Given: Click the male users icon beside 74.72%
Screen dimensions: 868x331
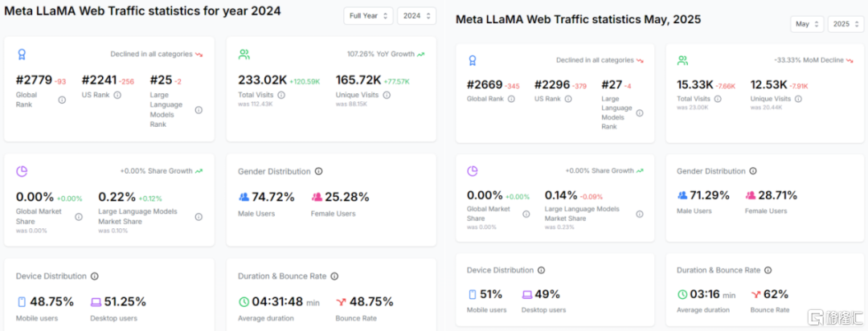Looking at the screenshot, I should coord(244,197).
